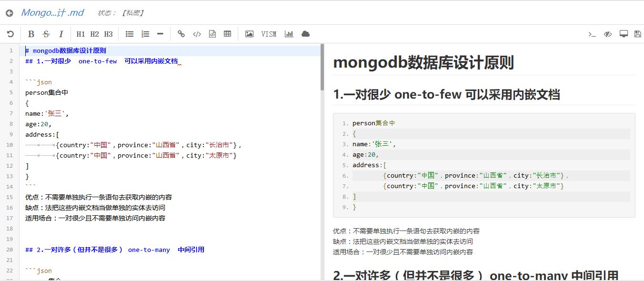Click "age:20," in the preview code block
This screenshot has height=281, width=644.
pyautogui.click(x=365, y=154)
